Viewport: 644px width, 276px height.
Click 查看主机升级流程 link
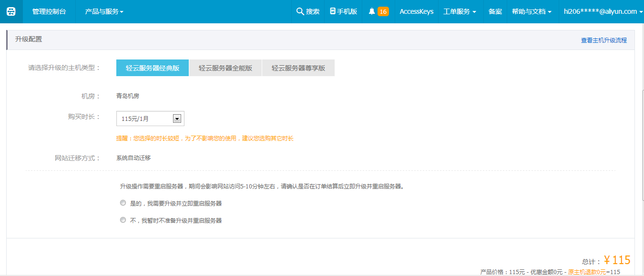click(x=603, y=40)
